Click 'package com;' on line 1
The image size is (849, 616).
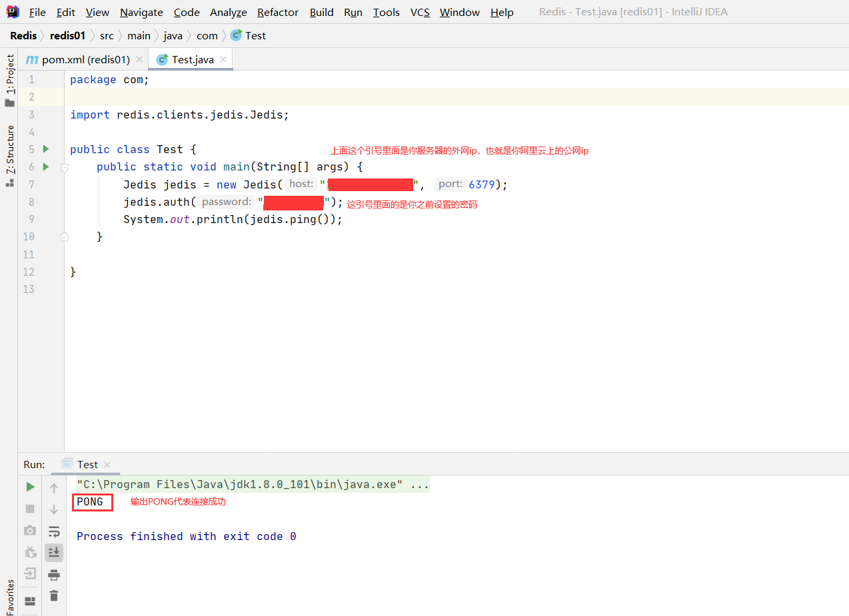110,79
